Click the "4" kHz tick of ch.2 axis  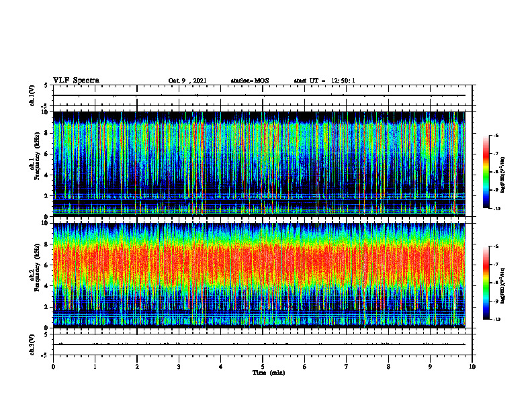coord(46,286)
